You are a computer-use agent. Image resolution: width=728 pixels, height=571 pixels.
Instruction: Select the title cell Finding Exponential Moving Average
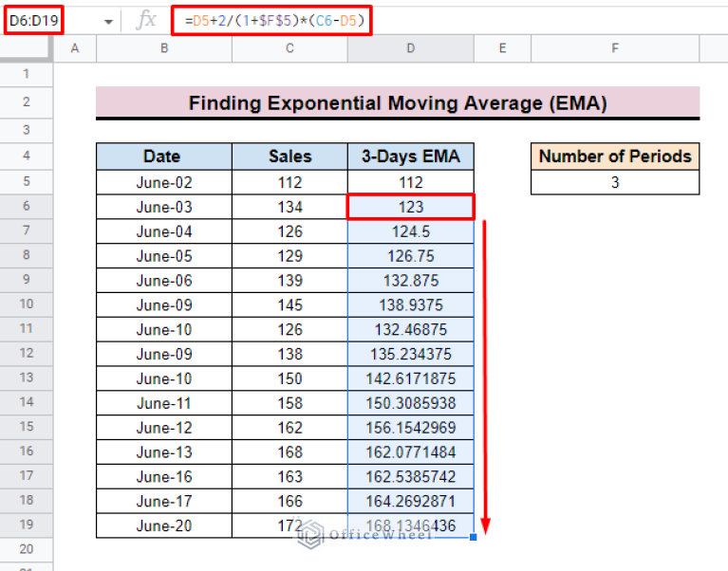tap(397, 102)
